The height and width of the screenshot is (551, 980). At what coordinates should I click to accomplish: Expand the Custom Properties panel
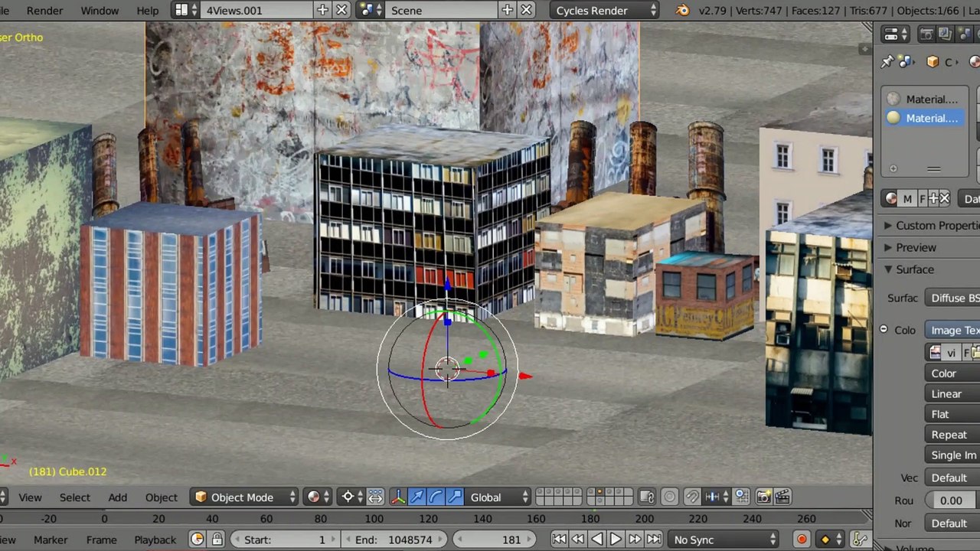click(930, 226)
